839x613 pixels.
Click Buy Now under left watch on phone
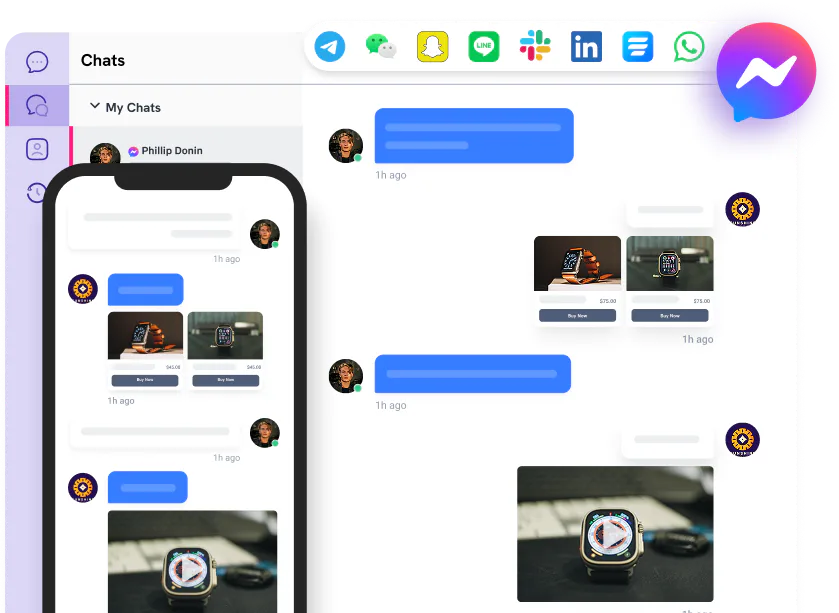click(x=145, y=380)
